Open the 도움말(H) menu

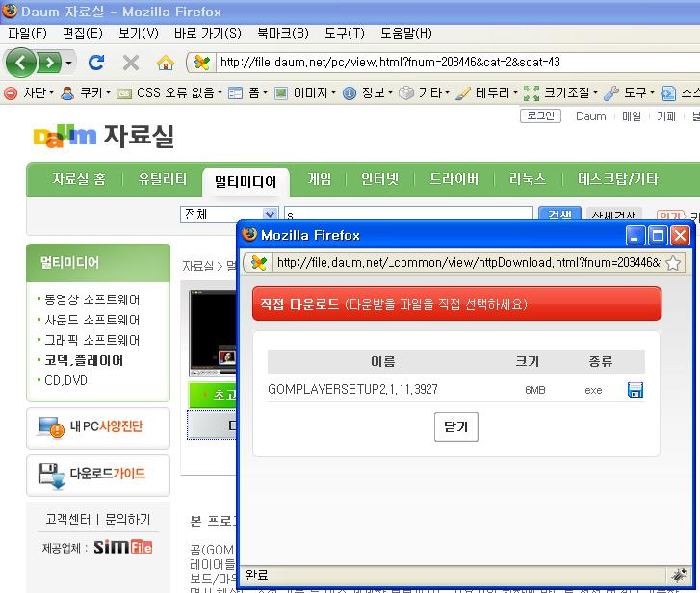[x=405, y=33]
